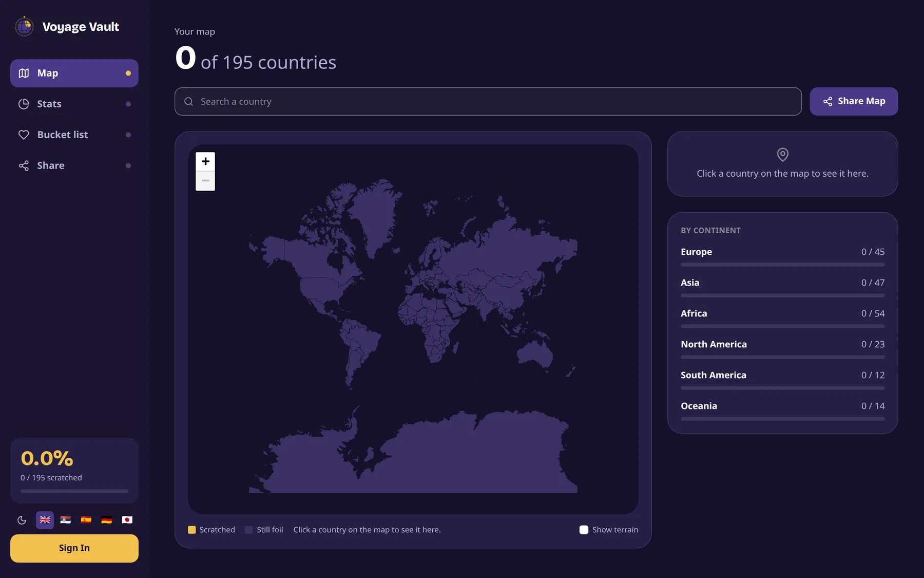Open the Share sidebar item
The image size is (924, 578).
74,165
